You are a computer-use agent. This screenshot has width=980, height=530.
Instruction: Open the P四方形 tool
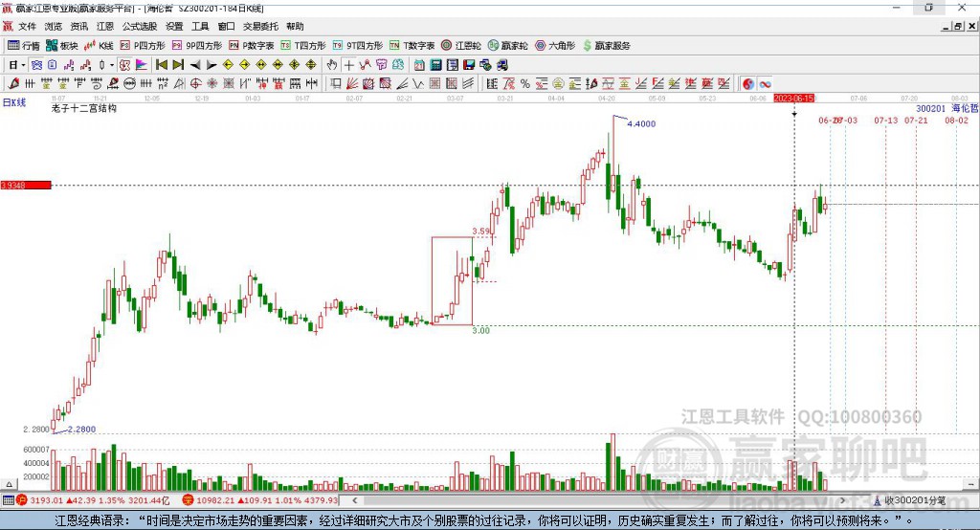[143, 46]
